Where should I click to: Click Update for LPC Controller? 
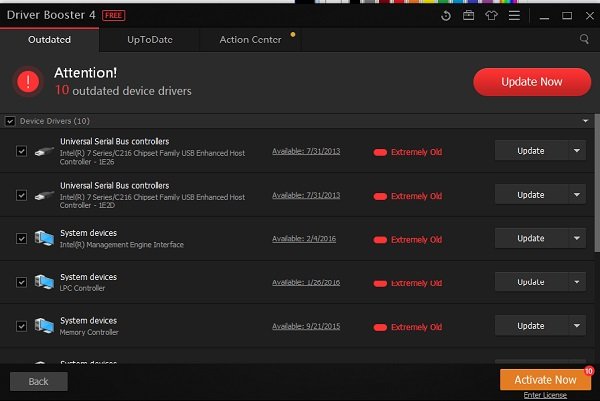531,282
